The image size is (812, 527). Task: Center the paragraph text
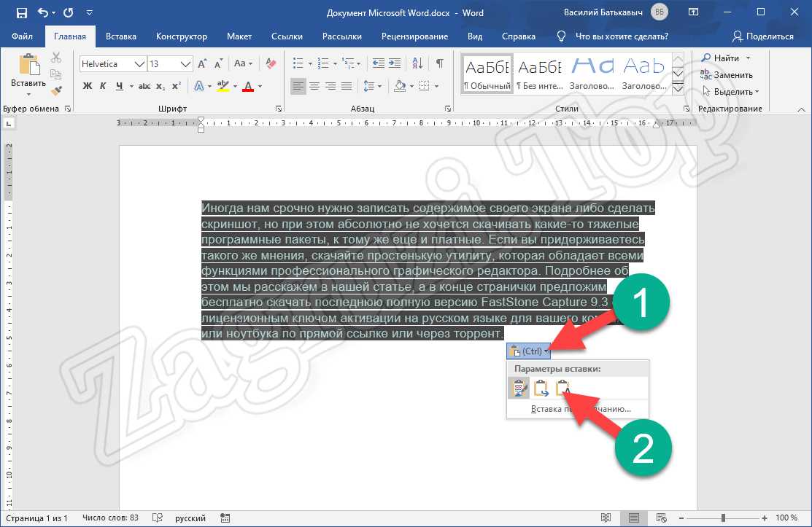314,86
